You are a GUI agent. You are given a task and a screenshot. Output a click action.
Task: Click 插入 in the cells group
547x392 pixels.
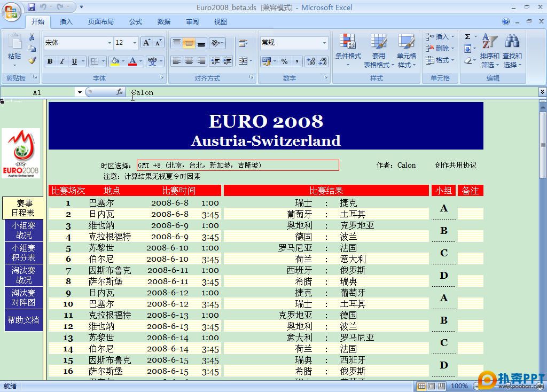(440, 36)
